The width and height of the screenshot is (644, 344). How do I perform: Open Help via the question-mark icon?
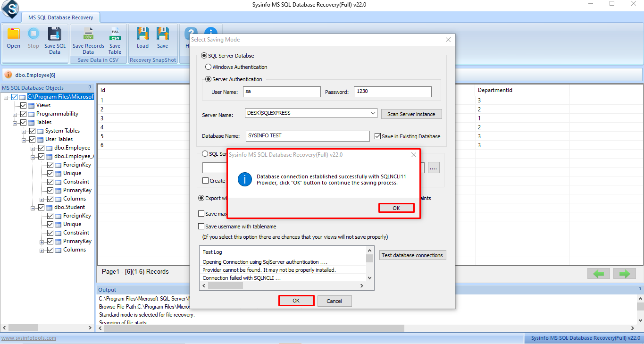[x=190, y=34]
